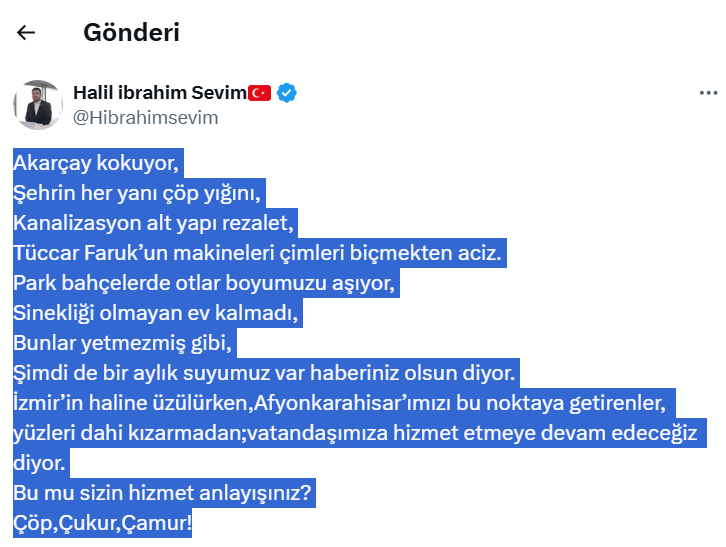Click the line starting 'İzmir'in haline üzülürken'
The height and width of the screenshot is (547, 726).
click(x=339, y=403)
